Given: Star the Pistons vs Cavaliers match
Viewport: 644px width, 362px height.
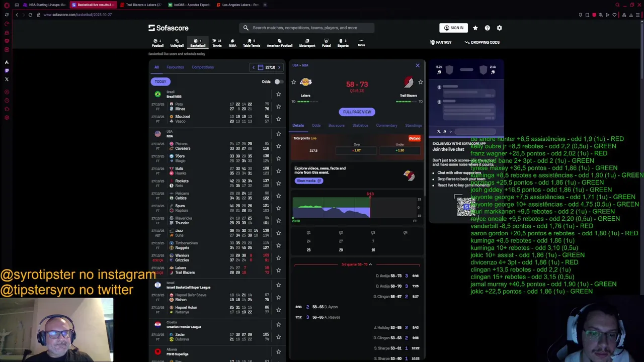Looking at the screenshot, I should 278,146.
